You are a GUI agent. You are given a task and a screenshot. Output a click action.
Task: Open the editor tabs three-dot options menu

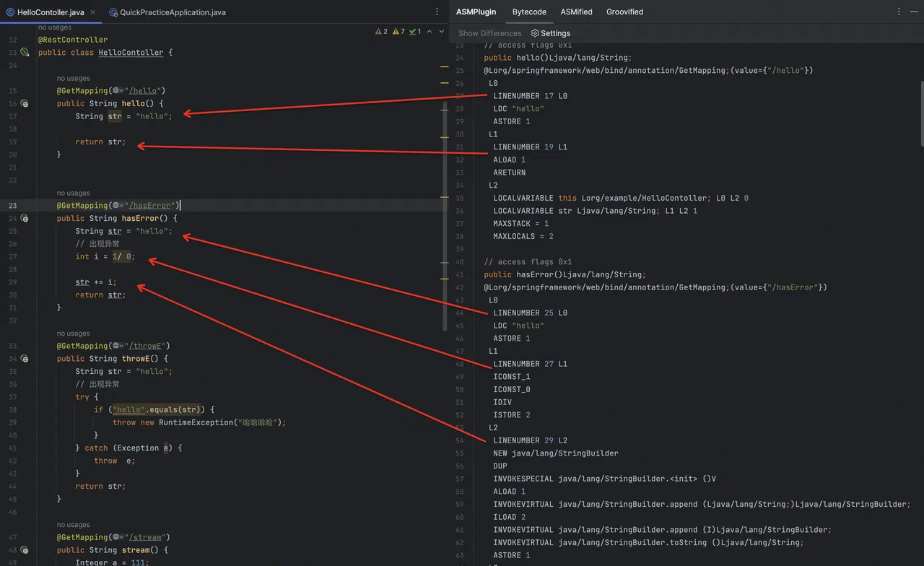point(437,12)
